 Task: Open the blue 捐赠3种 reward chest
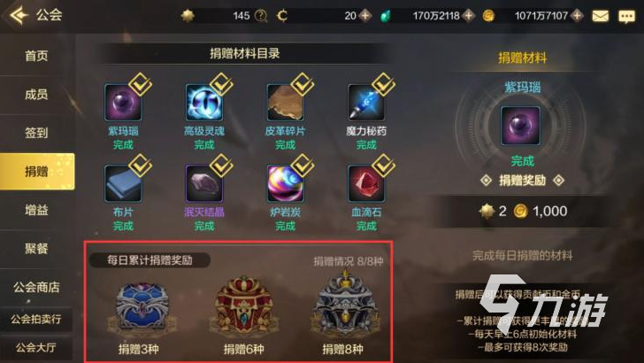[x=142, y=306]
